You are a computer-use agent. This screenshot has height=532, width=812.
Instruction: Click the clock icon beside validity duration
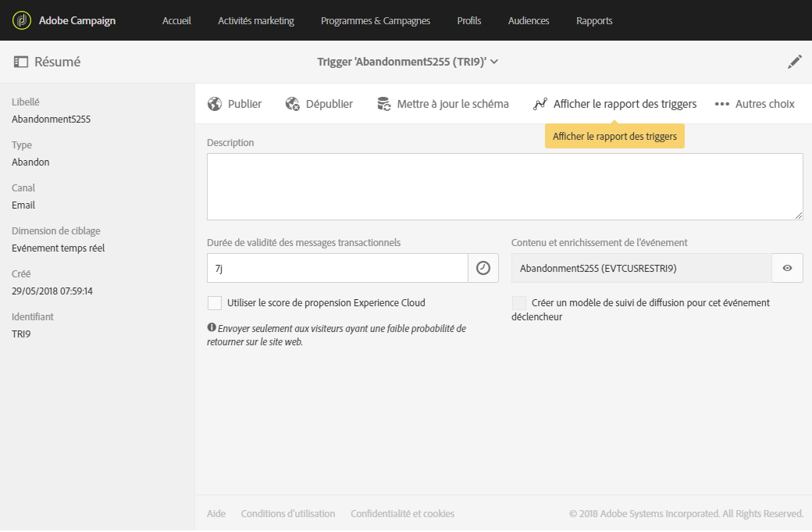(x=483, y=268)
